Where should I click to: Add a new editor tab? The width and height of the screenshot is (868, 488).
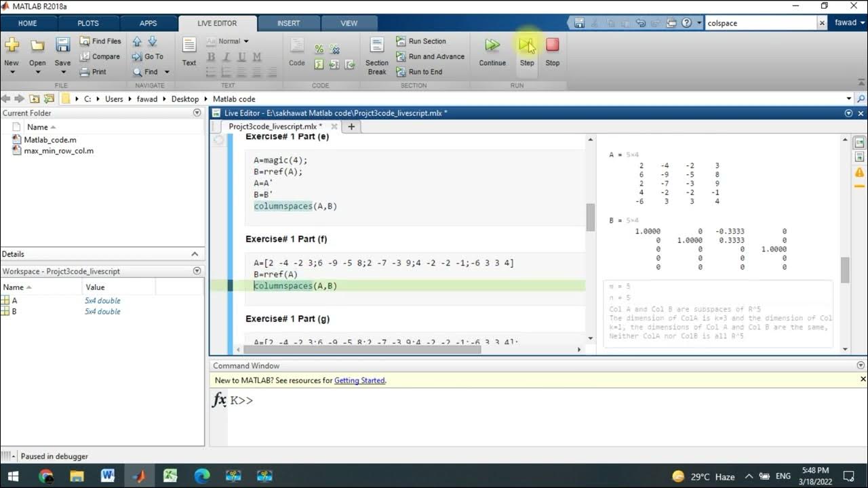click(351, 127)
